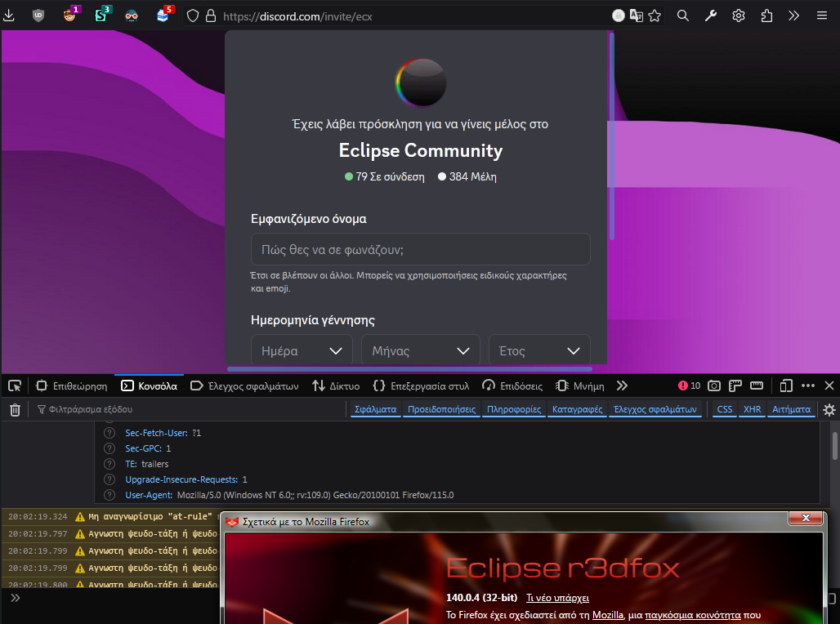Open the Έλεγχος σφαλμάτων debugger tab
The width and height of the screenshot is (840, 624).
pos(245,386)
